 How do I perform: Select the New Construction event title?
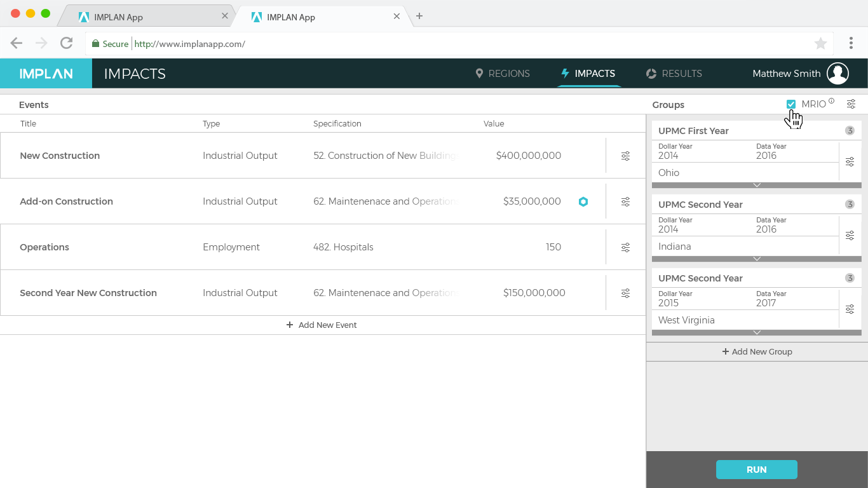pyautogui.click(x=60, y=156)
